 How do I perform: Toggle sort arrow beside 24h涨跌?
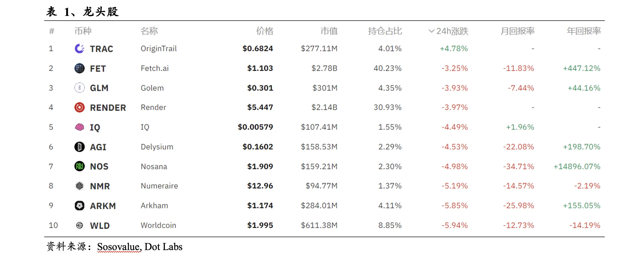[x=431, y=31]
